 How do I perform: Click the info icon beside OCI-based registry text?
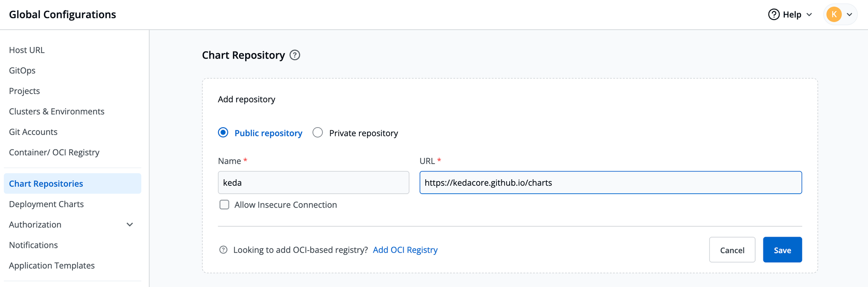[x=223, y=250]
